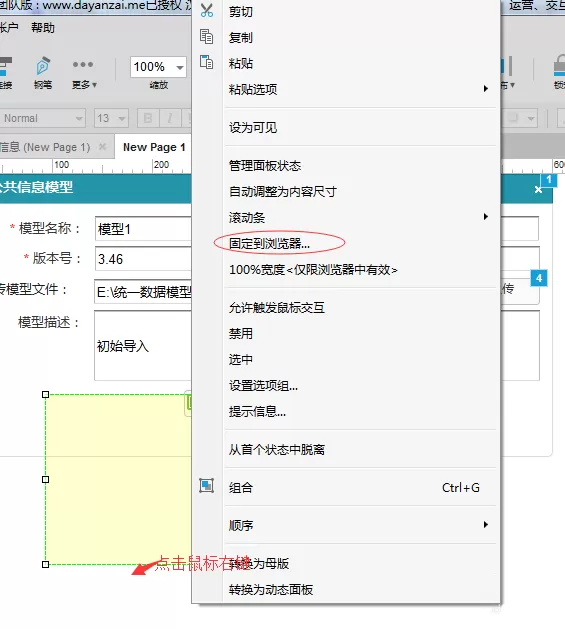
Task: Expand the 滚动条 submenu
Action: 346,217
